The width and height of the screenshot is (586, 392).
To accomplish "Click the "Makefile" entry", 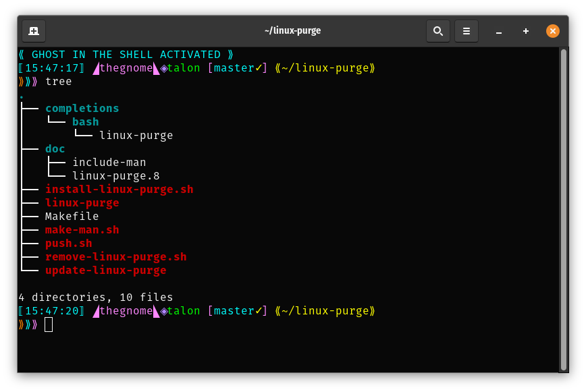I will coord(72,216).
